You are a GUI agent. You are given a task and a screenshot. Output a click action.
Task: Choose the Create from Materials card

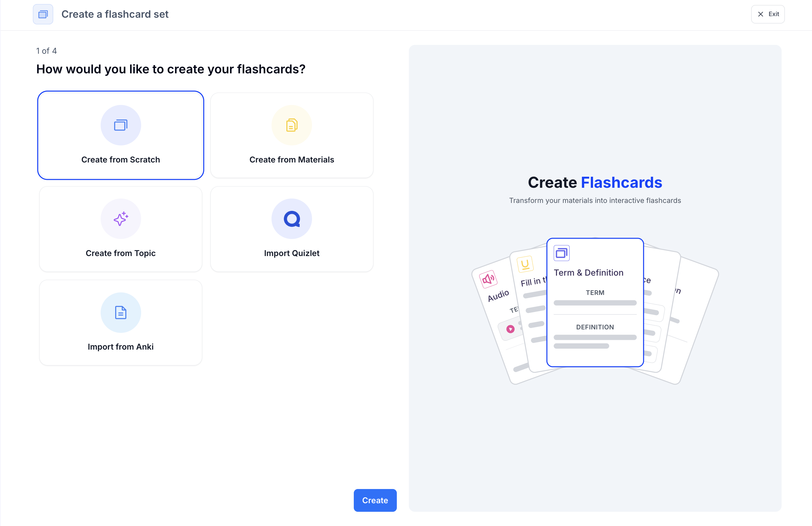[291, 135]
